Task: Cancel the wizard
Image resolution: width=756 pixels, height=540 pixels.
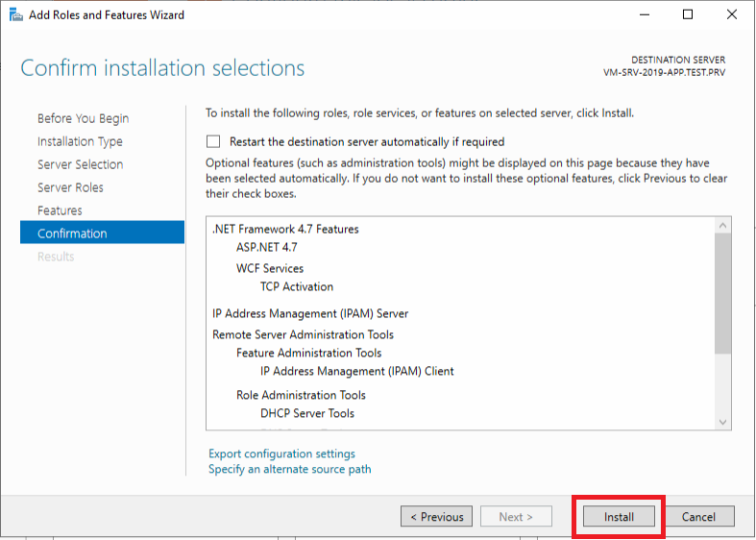Action: click(698, 516)
